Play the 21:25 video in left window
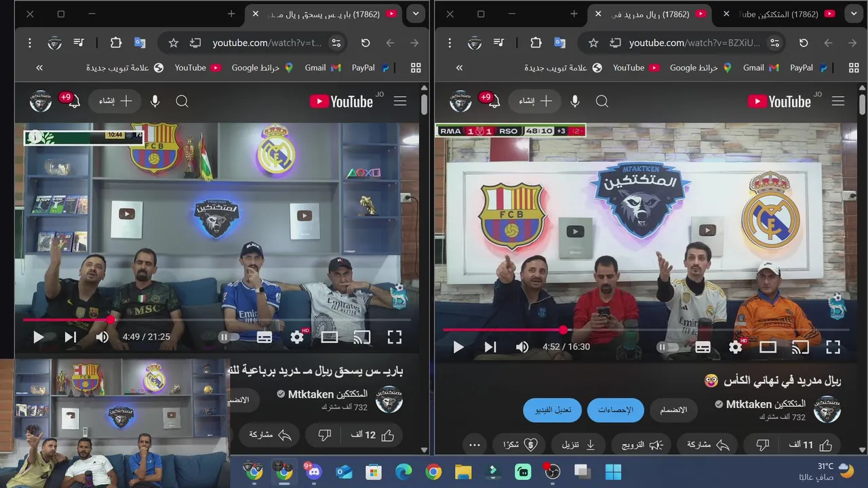Screen dimensions: 868x488 [38, 337]
